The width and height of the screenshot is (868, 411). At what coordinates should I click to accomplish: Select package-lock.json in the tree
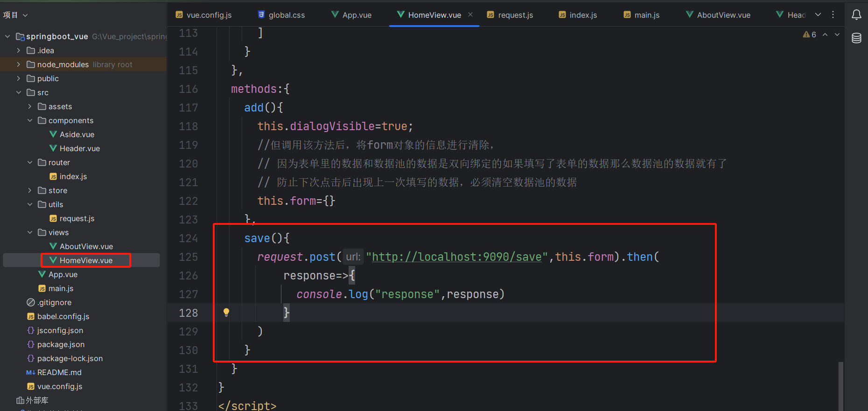pyautogui.click(x=65, y=358)
